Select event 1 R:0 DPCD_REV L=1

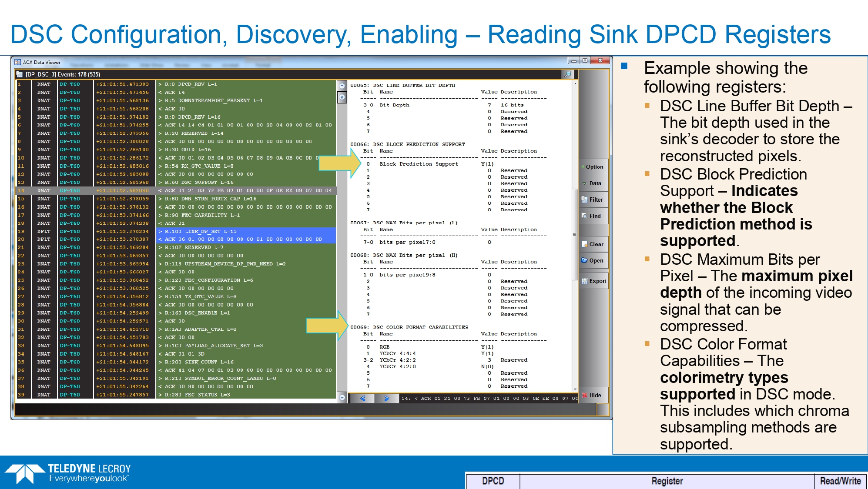[176, 84]
